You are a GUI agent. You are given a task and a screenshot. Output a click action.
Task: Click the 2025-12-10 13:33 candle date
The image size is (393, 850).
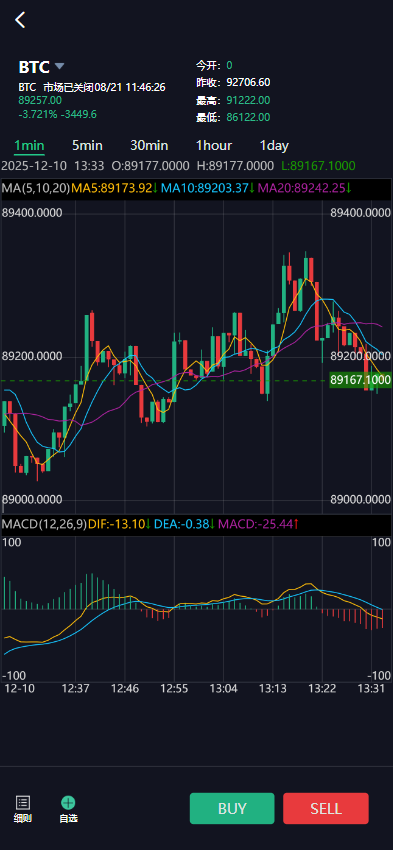click(x=53, y=166)
